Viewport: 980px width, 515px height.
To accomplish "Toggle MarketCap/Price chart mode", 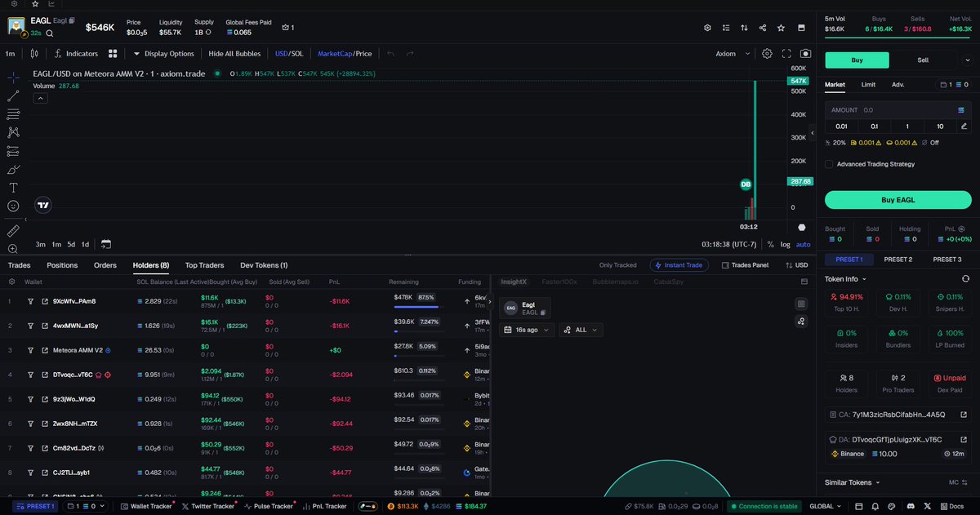I will [345, 54].
